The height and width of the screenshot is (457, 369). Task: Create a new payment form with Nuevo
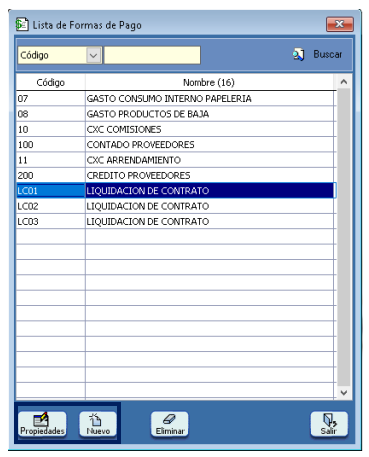[x=98, y=424]
